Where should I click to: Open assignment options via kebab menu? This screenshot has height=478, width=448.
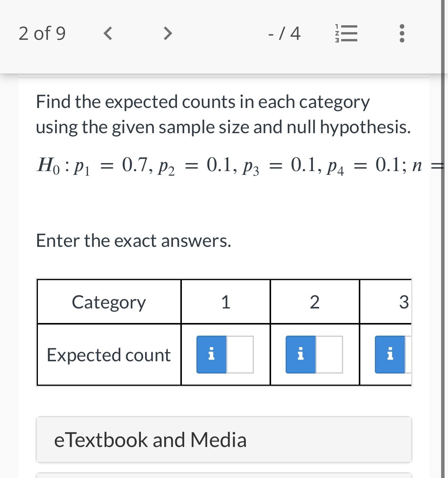pyautogui.click(x=401, y=34)
